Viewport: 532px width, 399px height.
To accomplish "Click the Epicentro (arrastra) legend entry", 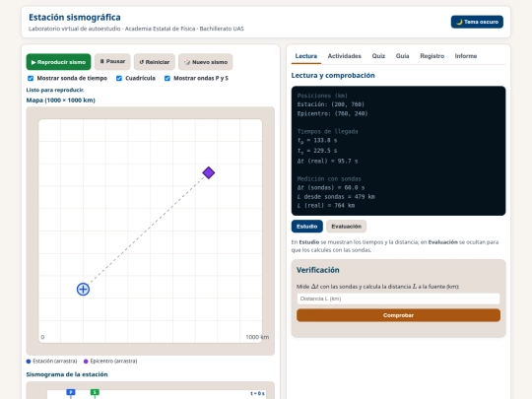I will (110, 361).
